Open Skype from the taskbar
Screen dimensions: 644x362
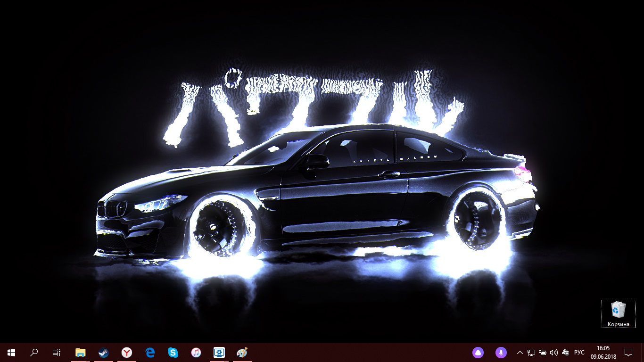click(173, 352)
